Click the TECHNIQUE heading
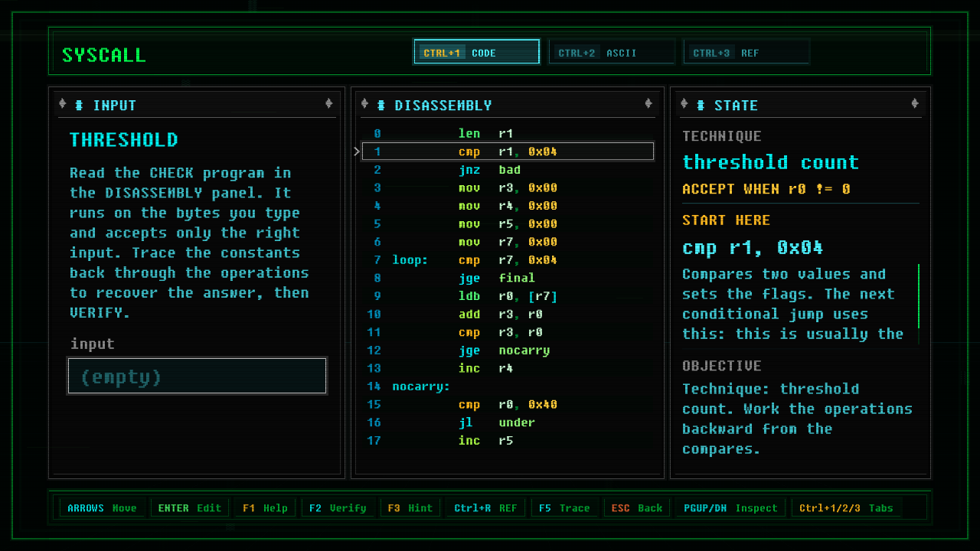 click(x=722, y=136)
